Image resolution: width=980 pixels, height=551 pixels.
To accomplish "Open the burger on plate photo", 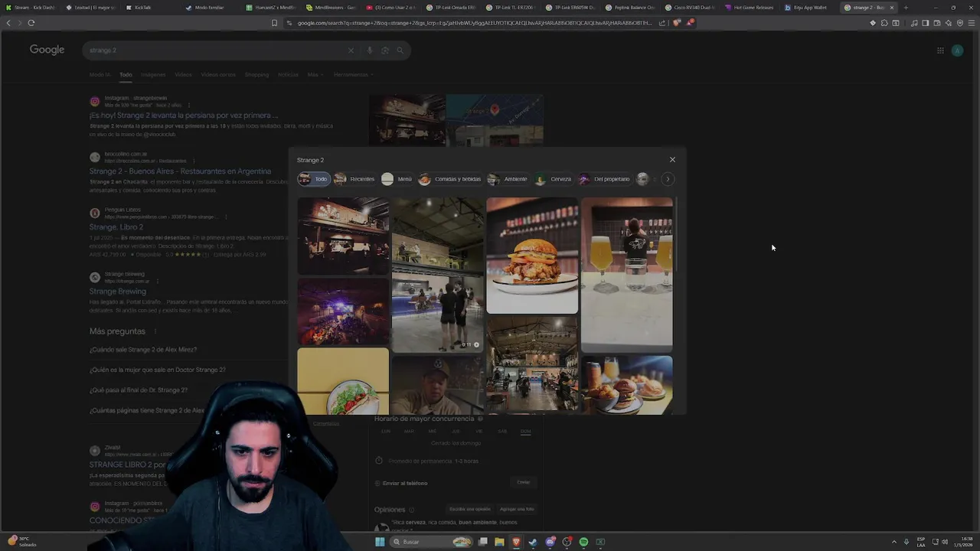I will pyautogui.click(x=532, y=256).
